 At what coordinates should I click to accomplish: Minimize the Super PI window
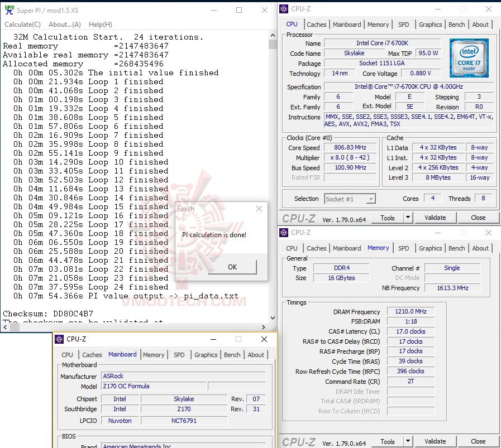[x=214, y=10]
